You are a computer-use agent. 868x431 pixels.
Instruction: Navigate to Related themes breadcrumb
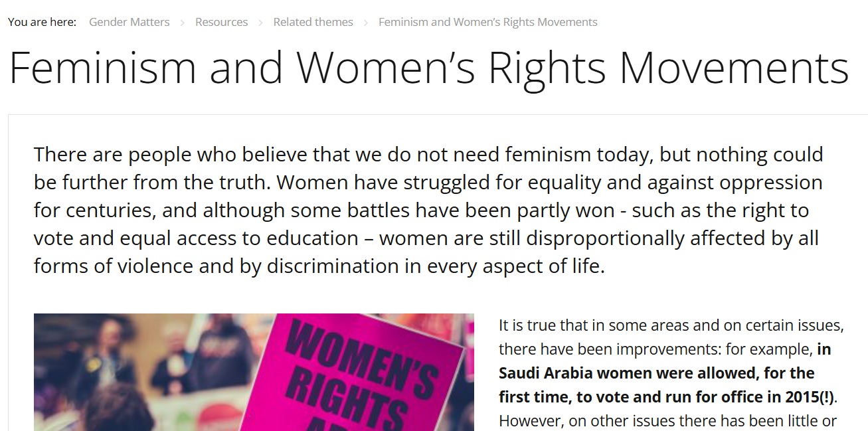click(313, 22)
